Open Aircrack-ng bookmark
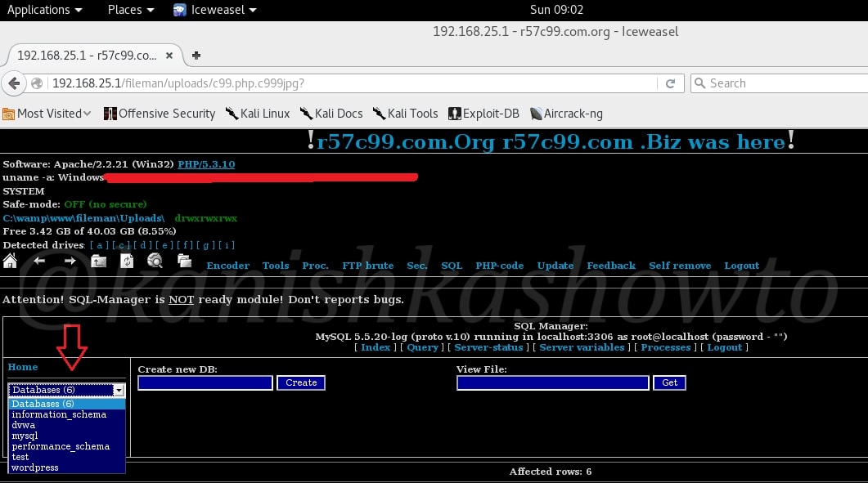The image size is (868, 483). point(566,114)
